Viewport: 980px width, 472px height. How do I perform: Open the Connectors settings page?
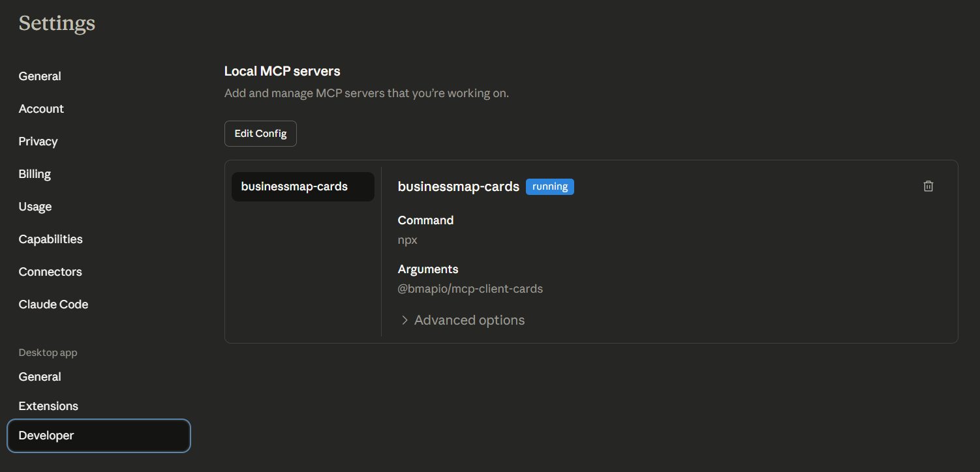pos(50,272)
